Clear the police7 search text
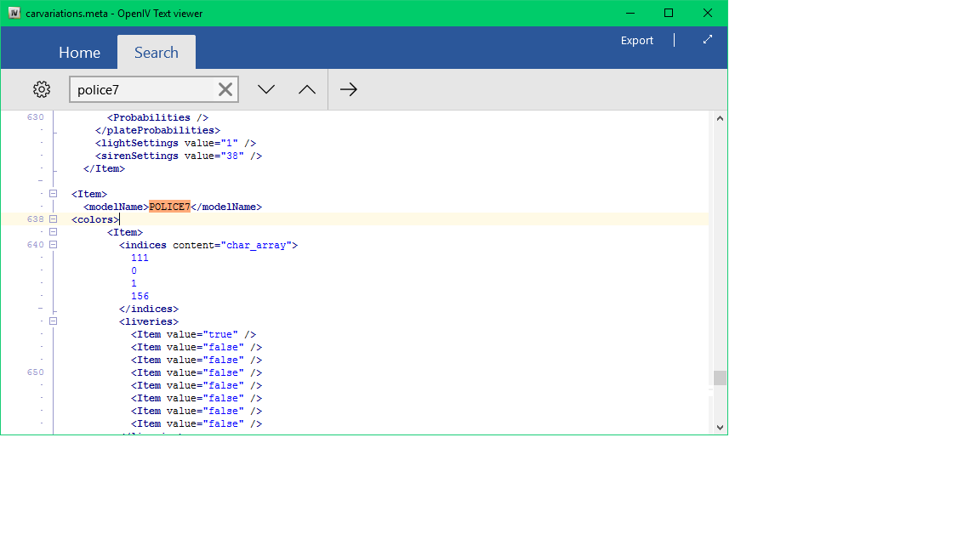 point(225,89)
